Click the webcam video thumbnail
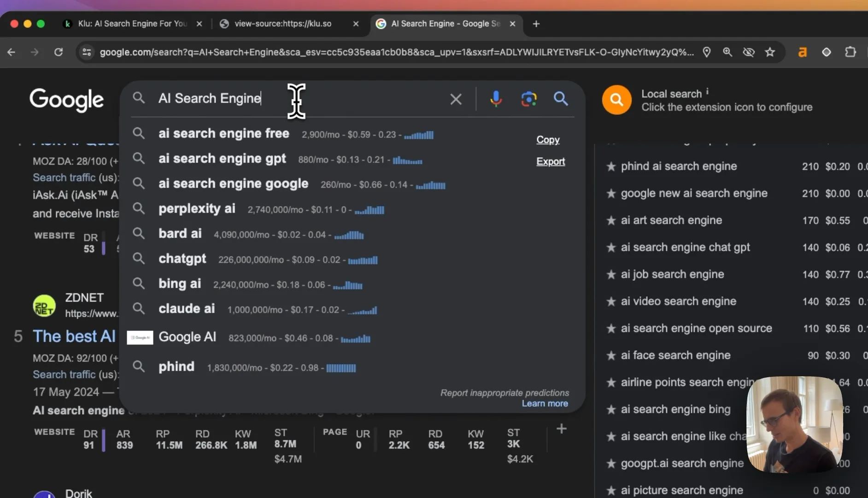Viewport: 868px width, 498px height. [795, 424]
